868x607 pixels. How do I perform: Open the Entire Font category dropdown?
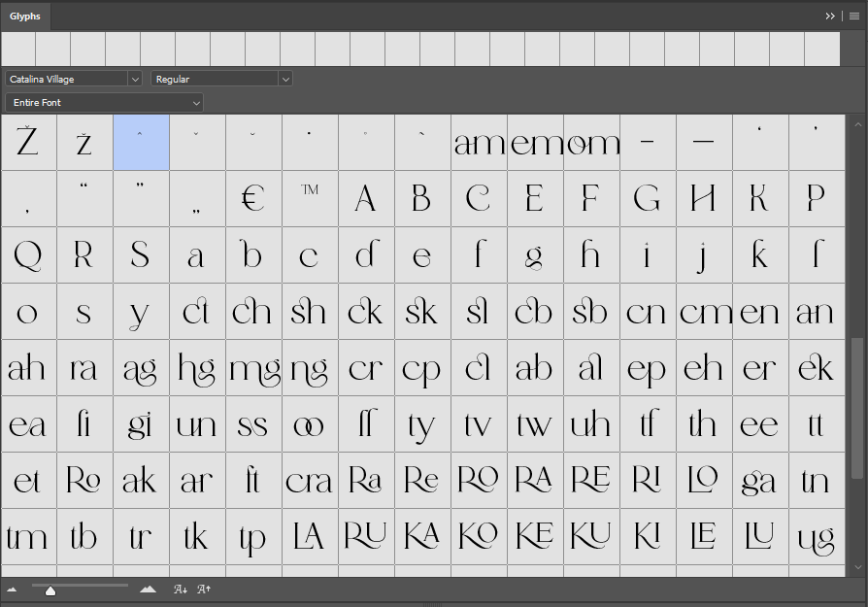pos(104,102)
